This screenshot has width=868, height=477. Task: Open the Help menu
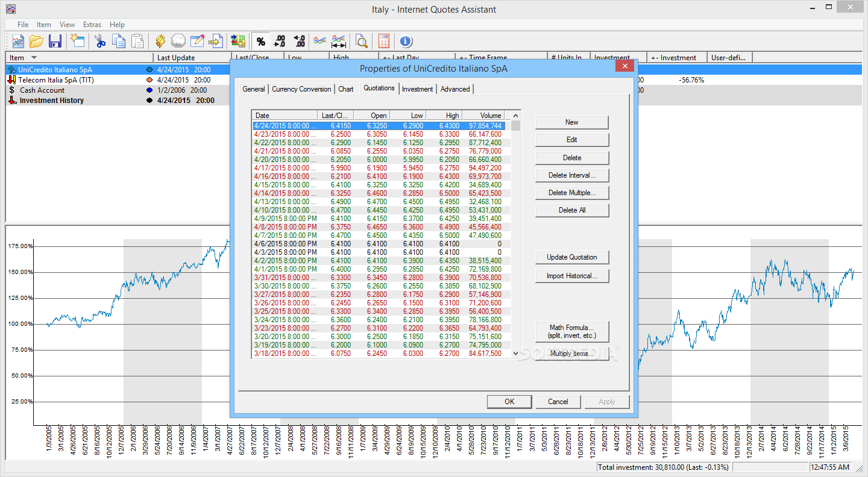pyautogui.click(x=118, y=25)
